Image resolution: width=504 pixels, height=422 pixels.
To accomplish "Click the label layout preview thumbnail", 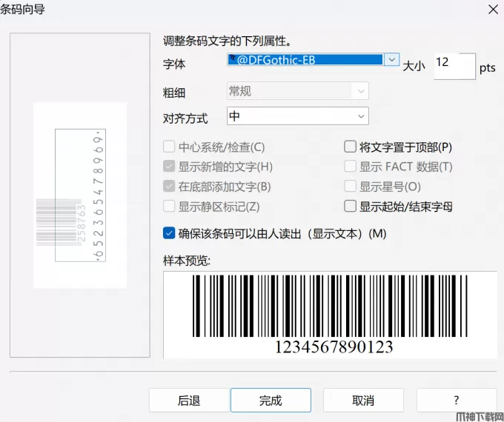I will [80, 195].
